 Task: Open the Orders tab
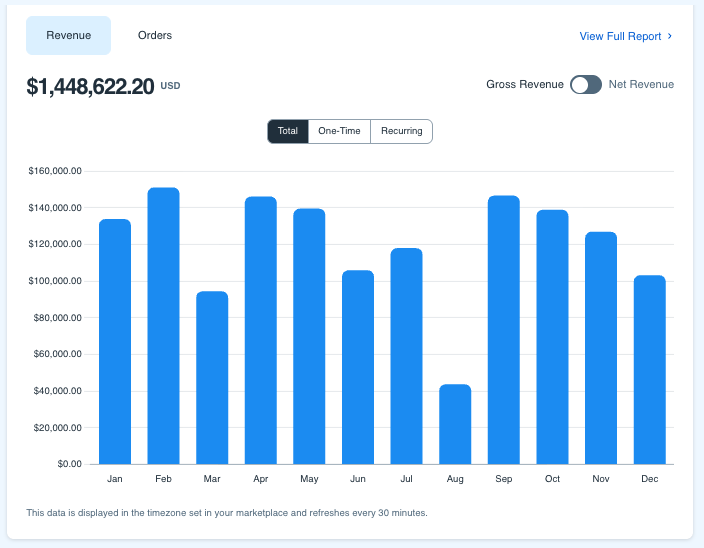pyautogui.click(x=155, y=35)
